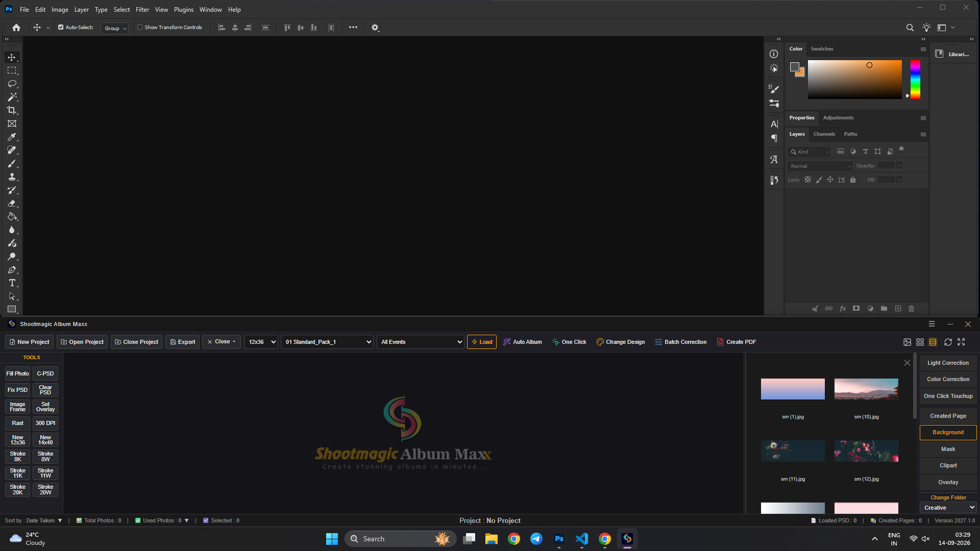This screenshot has height=551, width=980.
Task: Open the Shootmagic hamburger menu icon
Action: (x=932, y=324)
